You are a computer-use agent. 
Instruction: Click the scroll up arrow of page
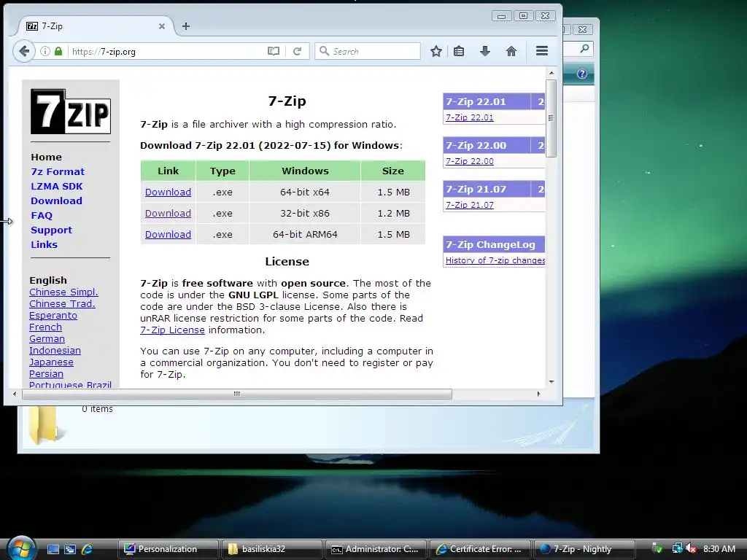coord(551,73)
